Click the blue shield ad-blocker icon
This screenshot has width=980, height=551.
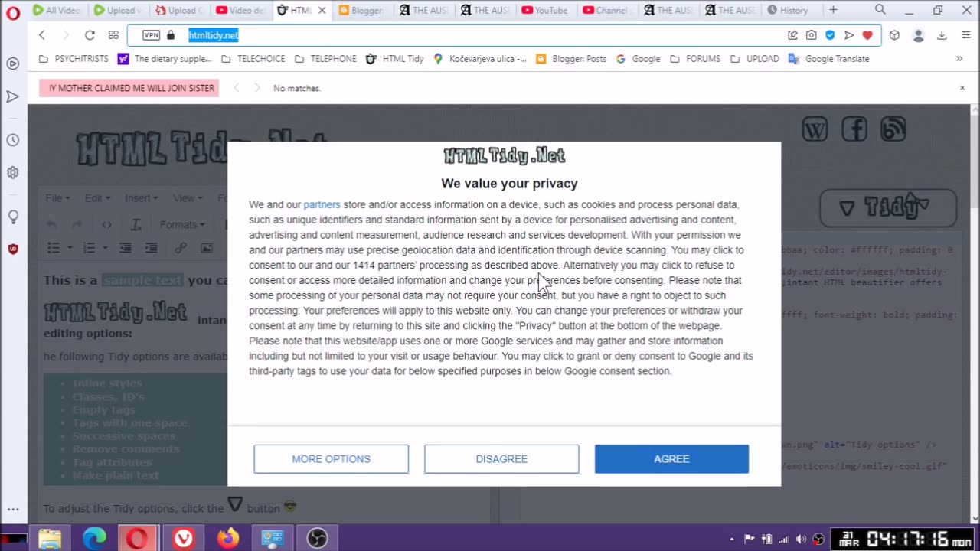pyautogui.click(x=830, y=35)
